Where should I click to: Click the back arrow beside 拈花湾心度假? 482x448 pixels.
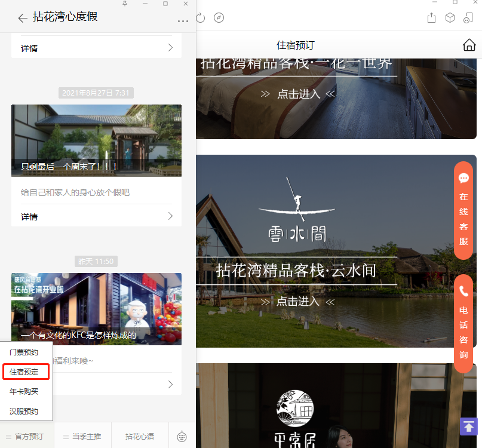click(x=23, y=18)
